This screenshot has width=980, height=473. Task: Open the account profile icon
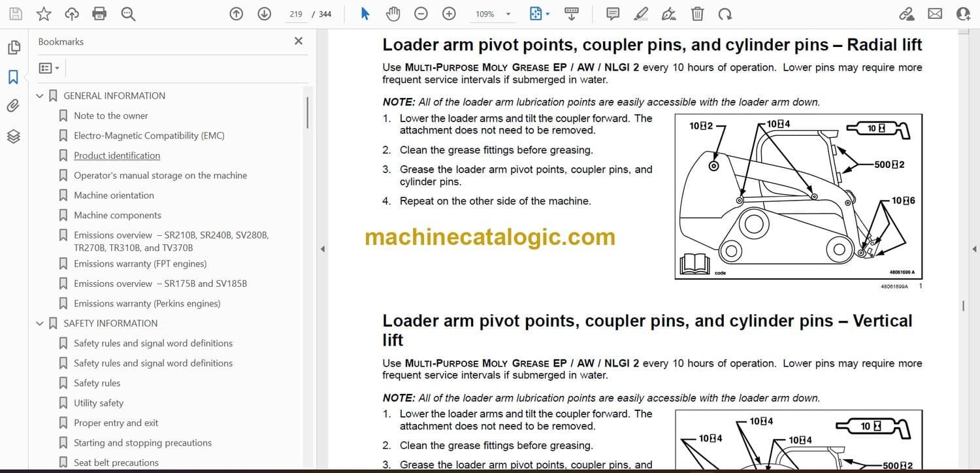pyautogui.click(x=963, y=14)
